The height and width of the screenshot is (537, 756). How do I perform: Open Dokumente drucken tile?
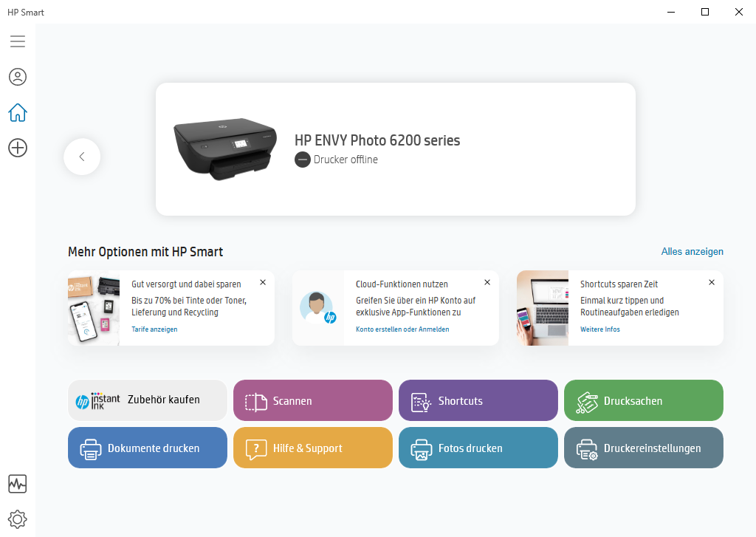148,448
